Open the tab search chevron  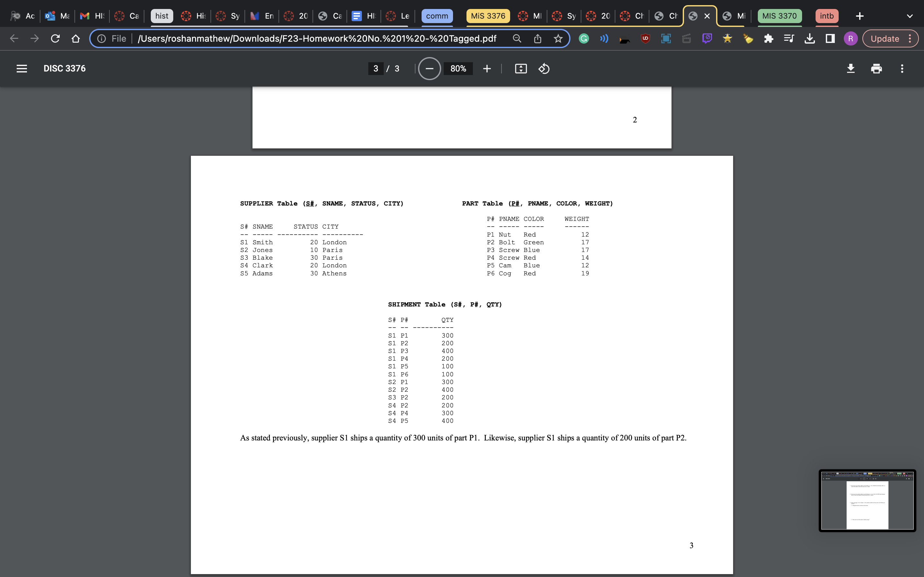pyautogui.click(x=910, y=16)
